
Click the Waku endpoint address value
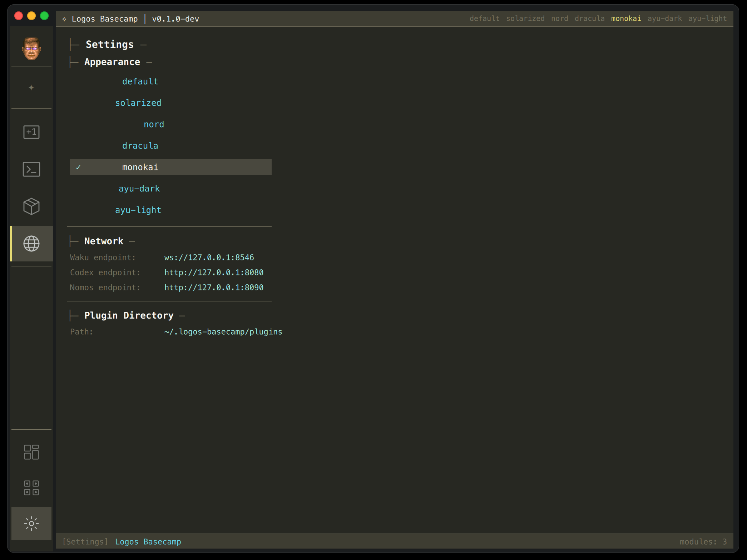[x=209, y=257]
